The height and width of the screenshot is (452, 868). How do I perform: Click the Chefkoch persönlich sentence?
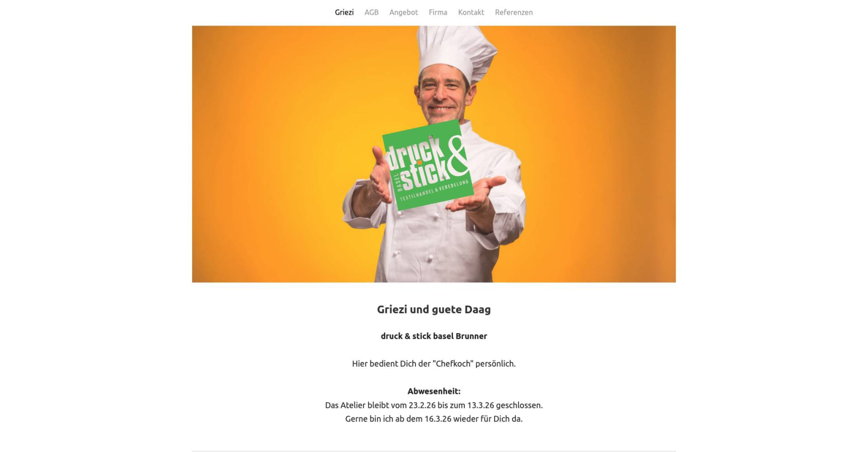pos(434,364)
